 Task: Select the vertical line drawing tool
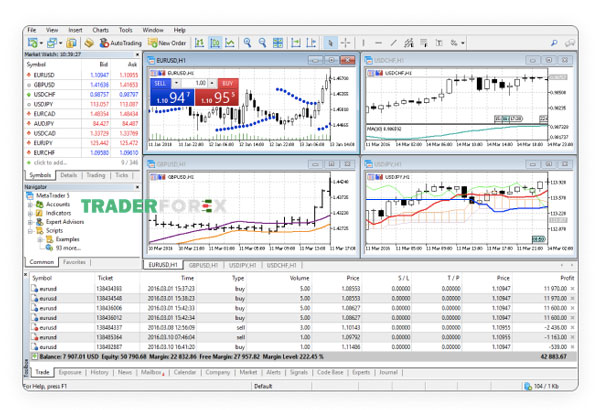point(363,43)
